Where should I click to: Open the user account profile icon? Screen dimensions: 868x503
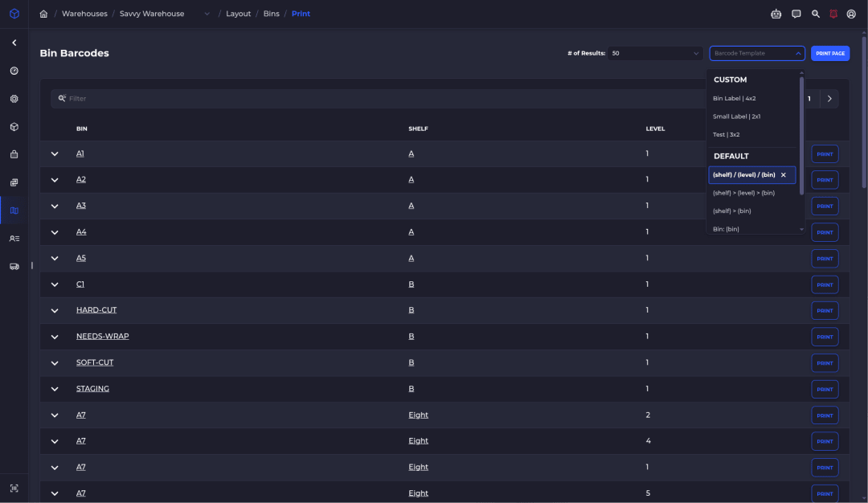coord(851,14)
